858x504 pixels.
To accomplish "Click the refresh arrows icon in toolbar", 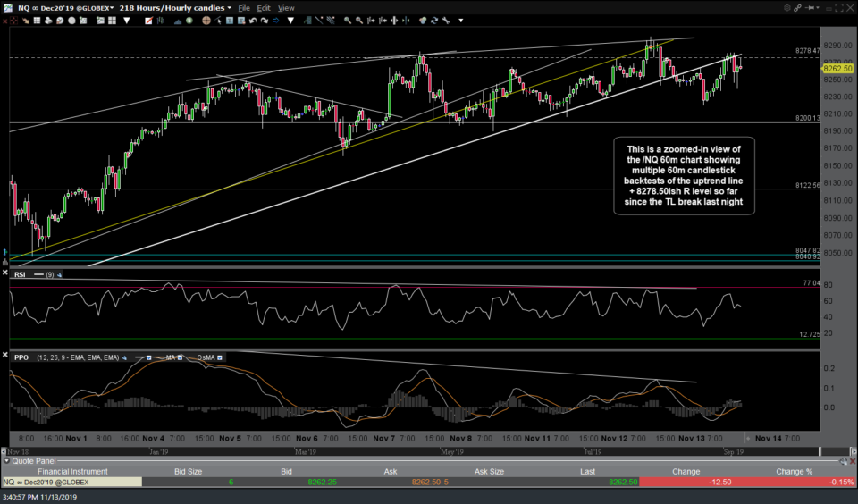I will (x=434, y=21).
